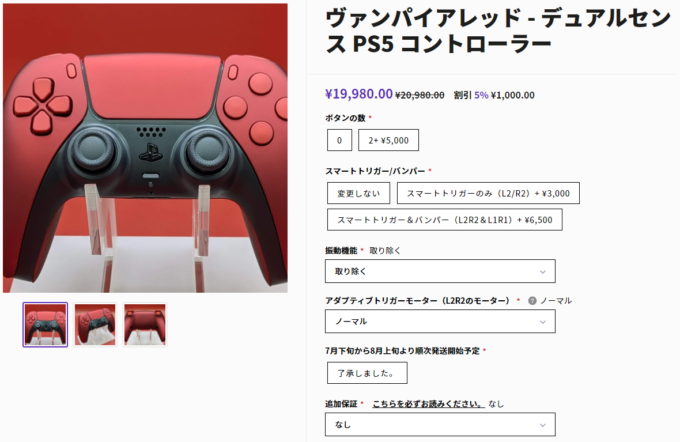Select the 2+ ¥5,000 button option
680x442 pixels.
(x=388, y=140)
